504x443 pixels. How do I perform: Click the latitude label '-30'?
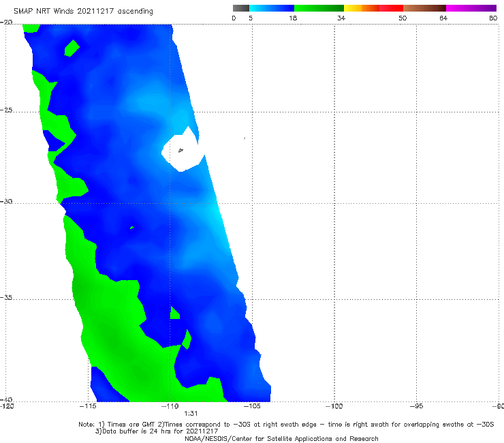(6, 201)
